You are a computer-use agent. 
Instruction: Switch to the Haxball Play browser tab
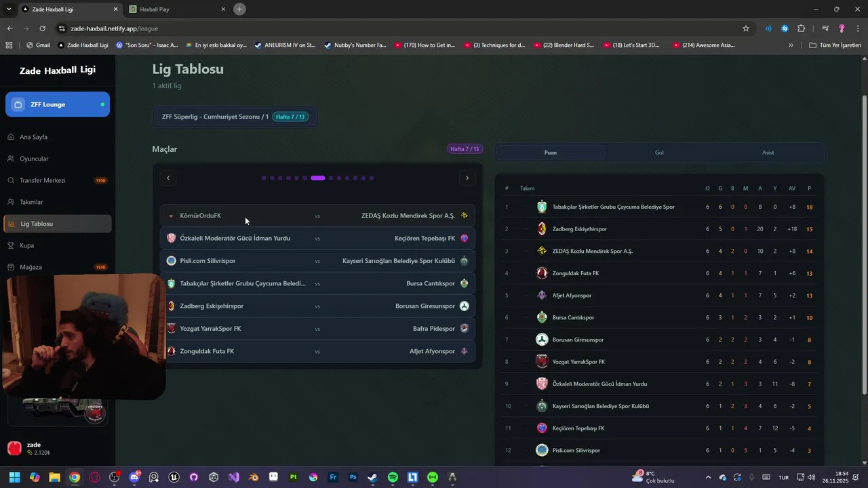tap(176, 9)
